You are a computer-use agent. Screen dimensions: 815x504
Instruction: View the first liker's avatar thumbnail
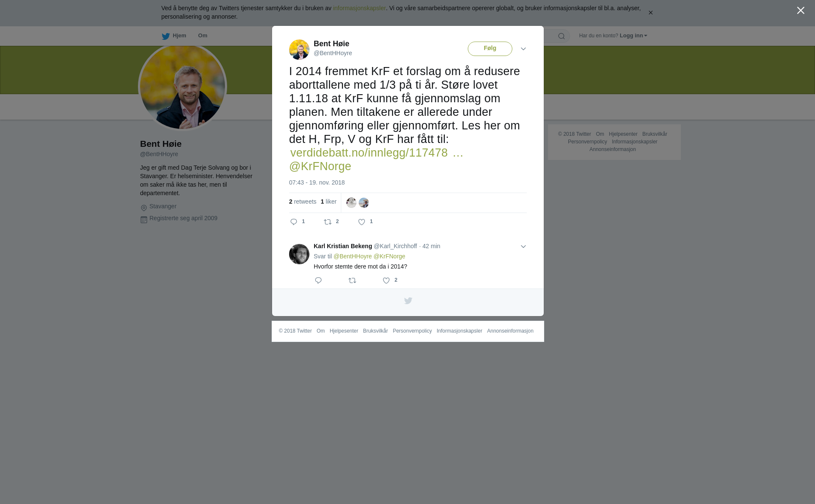351,203
